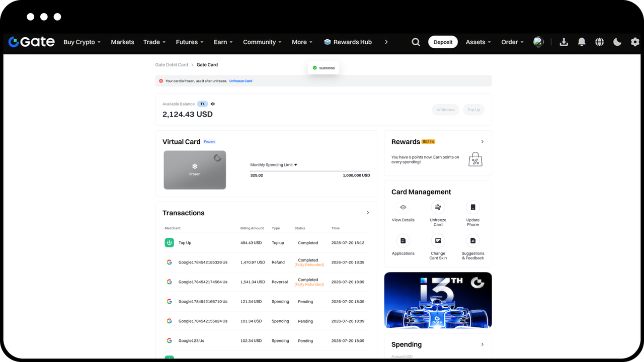Open the search magnifier icon
The width and height of the screenshot is (644, 362).
(x=416, y=42)
